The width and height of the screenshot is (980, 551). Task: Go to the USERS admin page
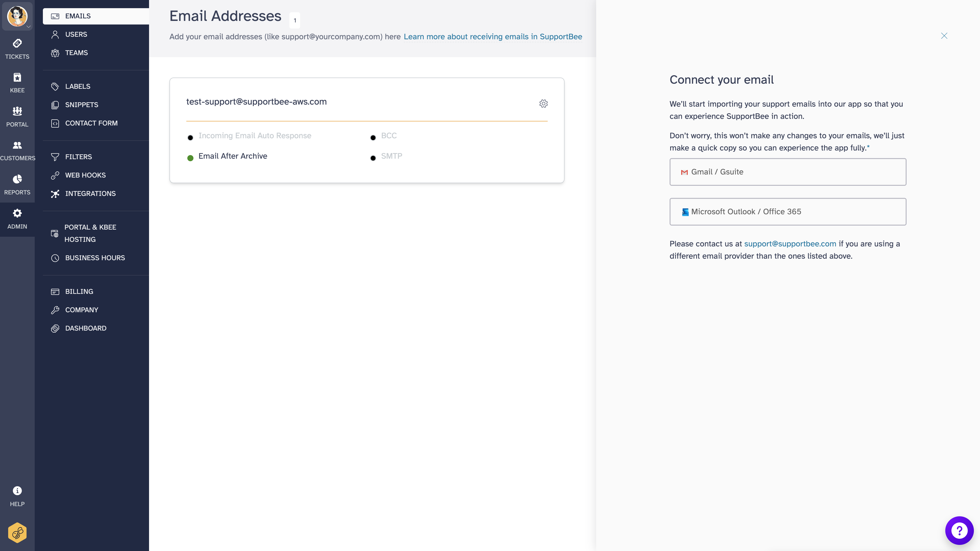tap(76, 34)
